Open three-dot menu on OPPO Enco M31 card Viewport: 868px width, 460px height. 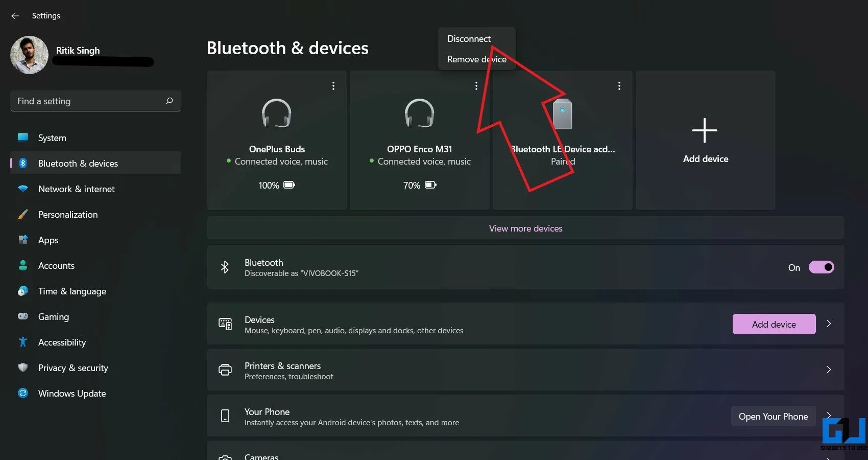476,86
